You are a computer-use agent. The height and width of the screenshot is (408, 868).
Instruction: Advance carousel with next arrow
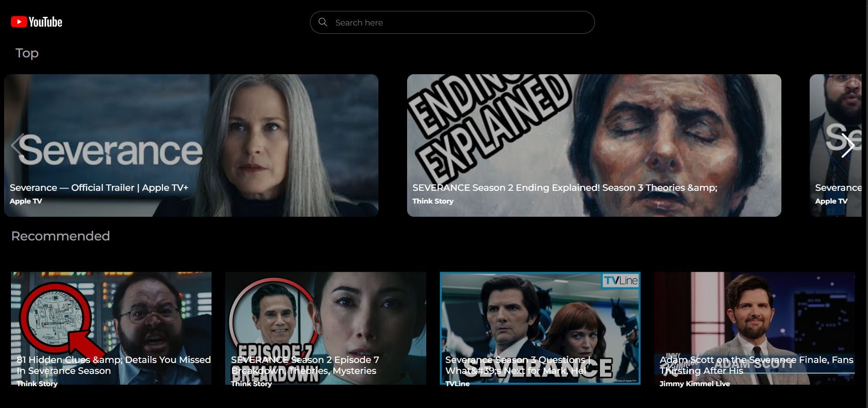point(847,145)
